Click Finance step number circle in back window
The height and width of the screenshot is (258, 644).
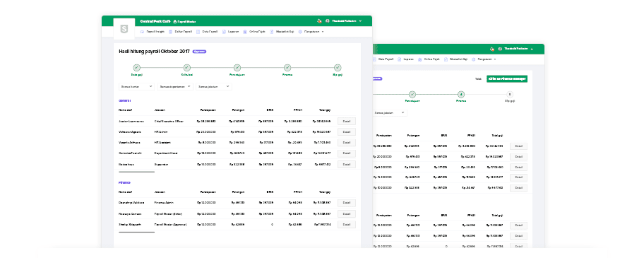(461, 95)
